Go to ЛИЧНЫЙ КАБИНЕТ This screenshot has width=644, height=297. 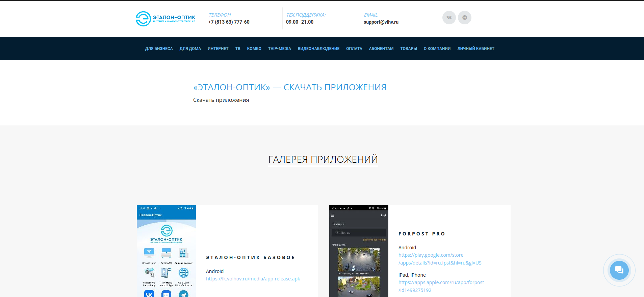point(476,49)
